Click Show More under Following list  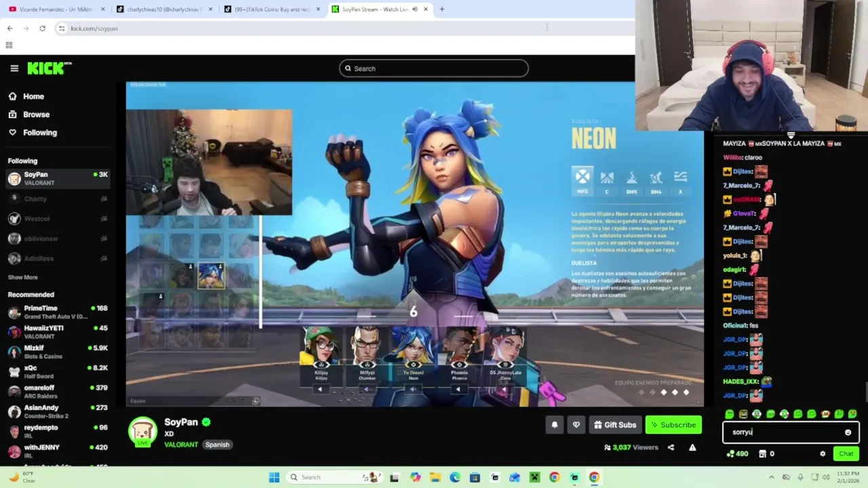click(22, 277)
